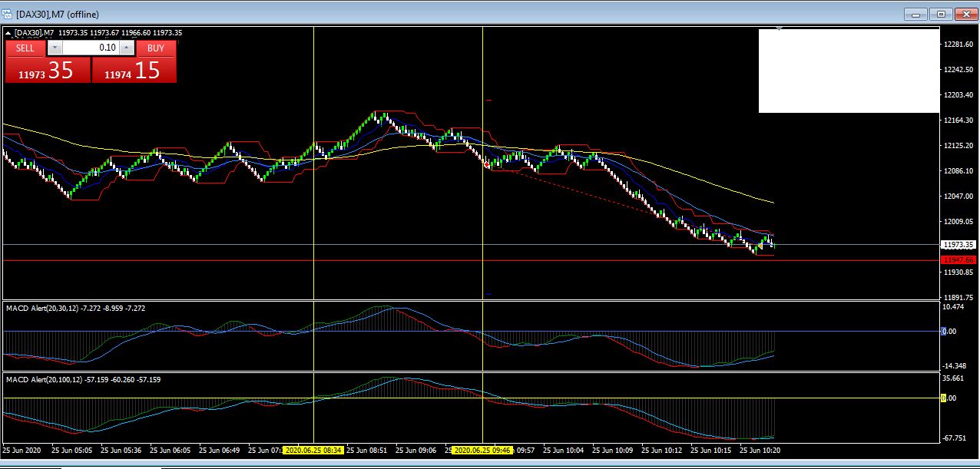Maximize the DAX30 chart window
The height and width of the screenshot is (469, 980).
[940, 14]
